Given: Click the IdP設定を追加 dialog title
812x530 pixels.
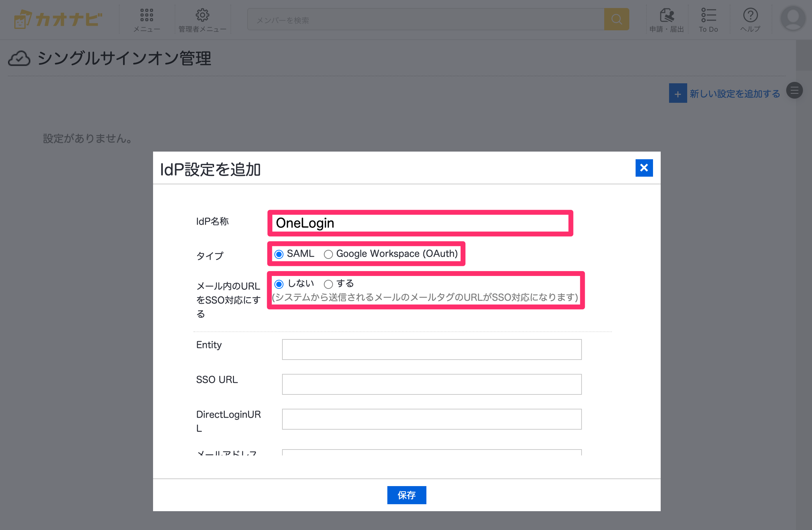Looking at the screenshot, I should click(210, 170).
